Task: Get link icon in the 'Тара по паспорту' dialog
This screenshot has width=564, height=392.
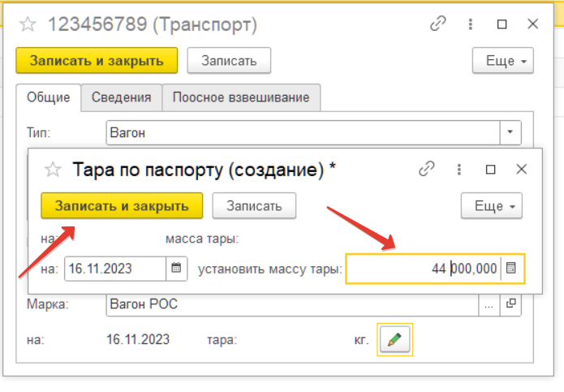Action: 427,170
